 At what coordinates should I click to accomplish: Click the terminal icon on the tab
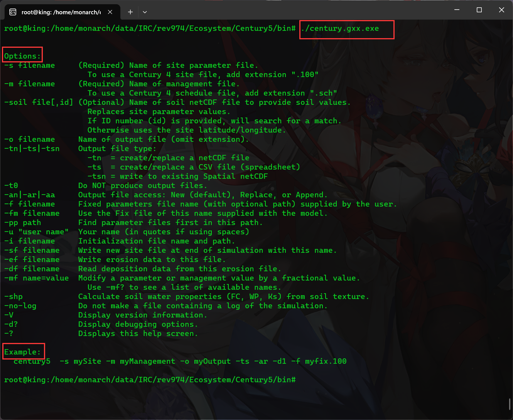click(x=13, y=12)
